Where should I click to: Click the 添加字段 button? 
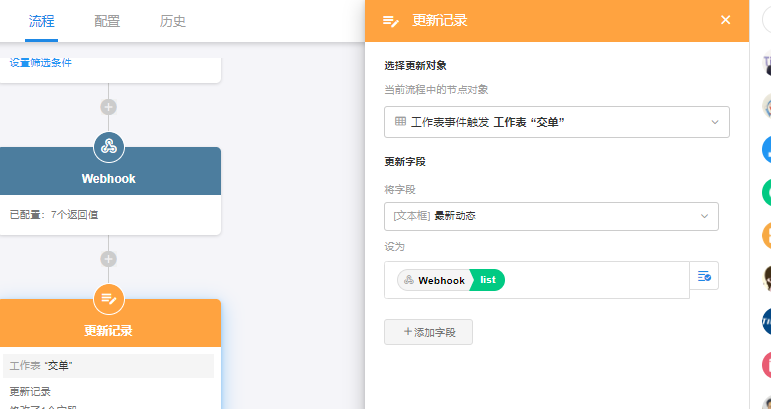coord(428,332)
